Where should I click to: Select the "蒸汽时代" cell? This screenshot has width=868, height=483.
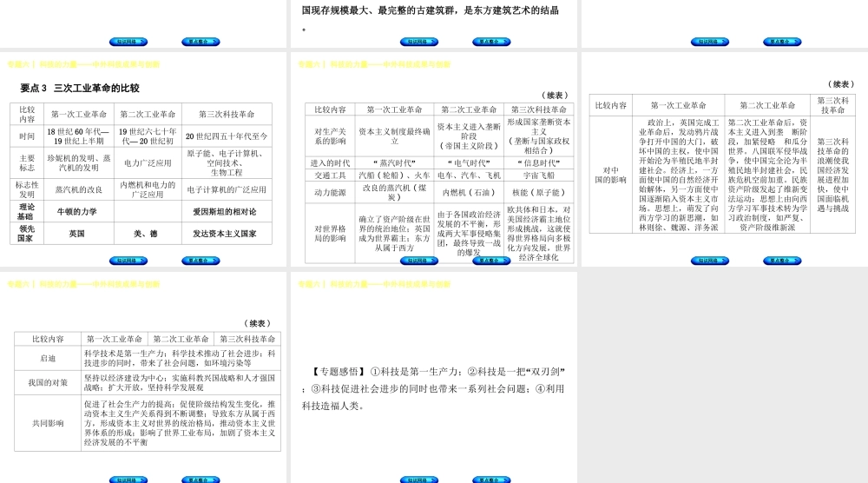point(394,162)
